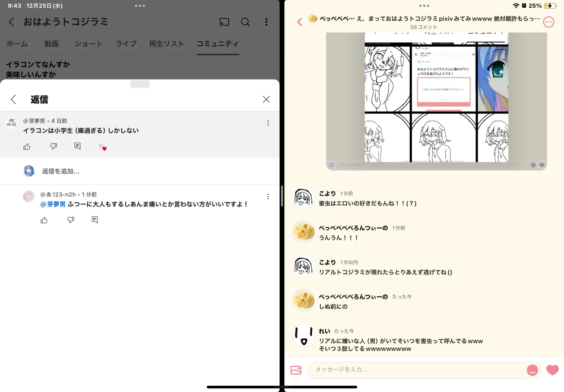This screenshot has width=564, height=392.
Task: Tap こより avatar on 害虫はエロいの comment
Action: (303, 198)
